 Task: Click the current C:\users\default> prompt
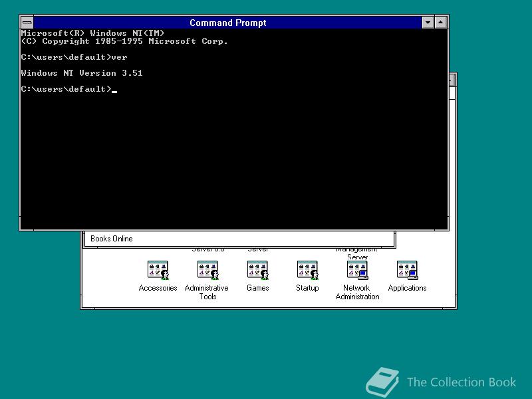(66, 89)
